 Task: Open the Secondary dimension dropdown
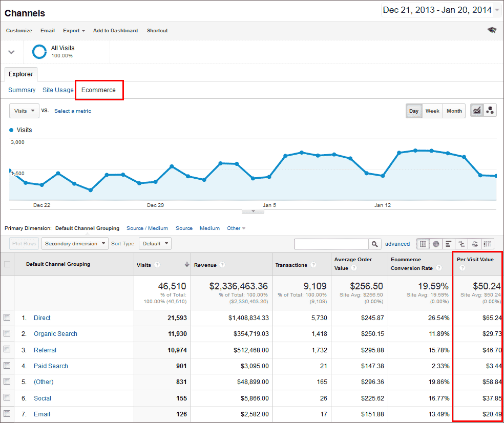[x=75, y=244]
